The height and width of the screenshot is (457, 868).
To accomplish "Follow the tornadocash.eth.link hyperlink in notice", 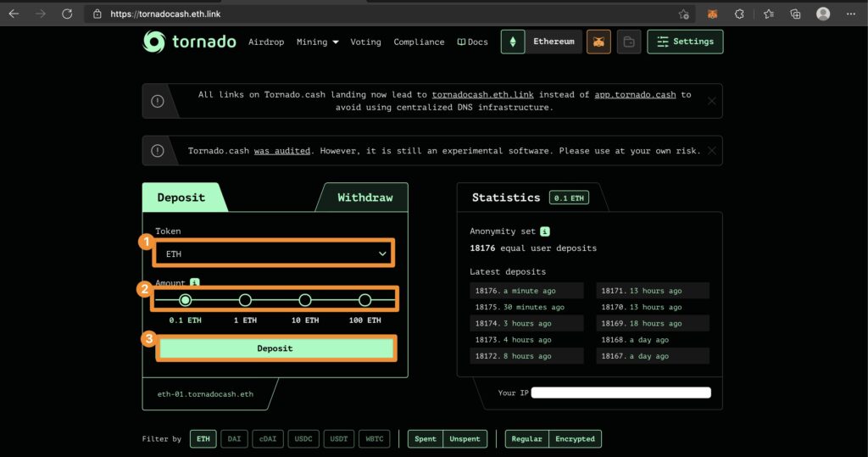I will [482, 95].
